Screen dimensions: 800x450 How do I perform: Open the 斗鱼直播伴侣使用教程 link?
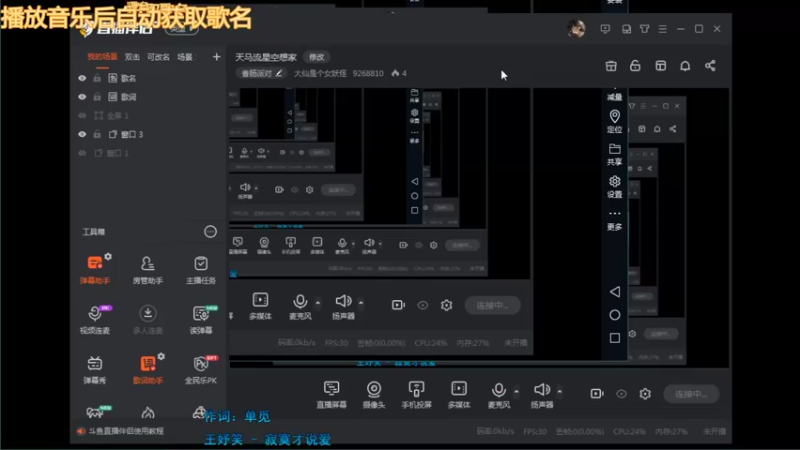(126, 431)
